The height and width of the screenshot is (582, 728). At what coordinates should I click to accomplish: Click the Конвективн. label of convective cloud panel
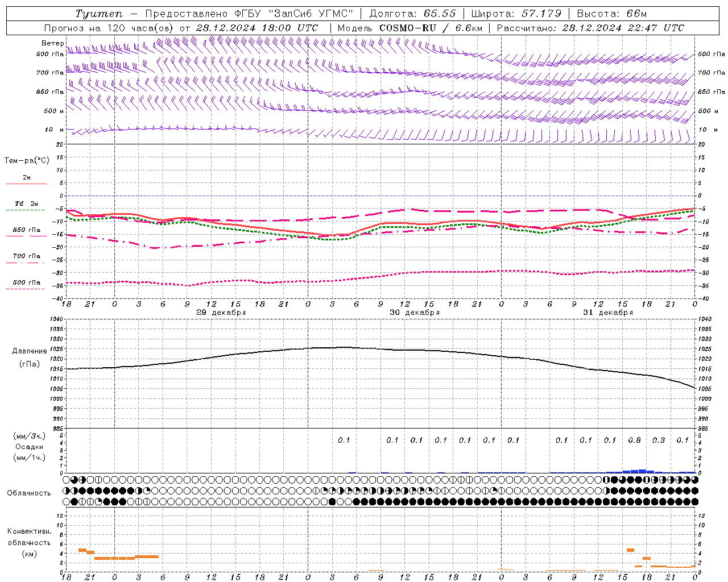[x=30, y=531]
